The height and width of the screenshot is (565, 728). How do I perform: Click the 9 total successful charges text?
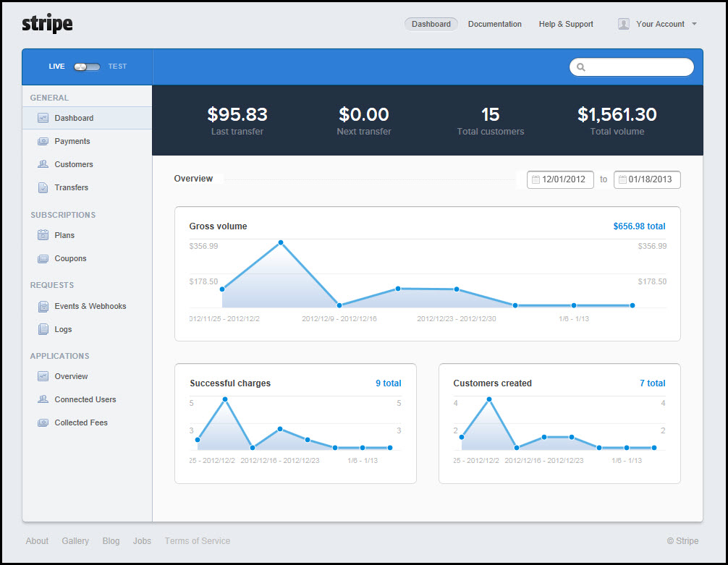pyautogui.click(x=389, y=383)
